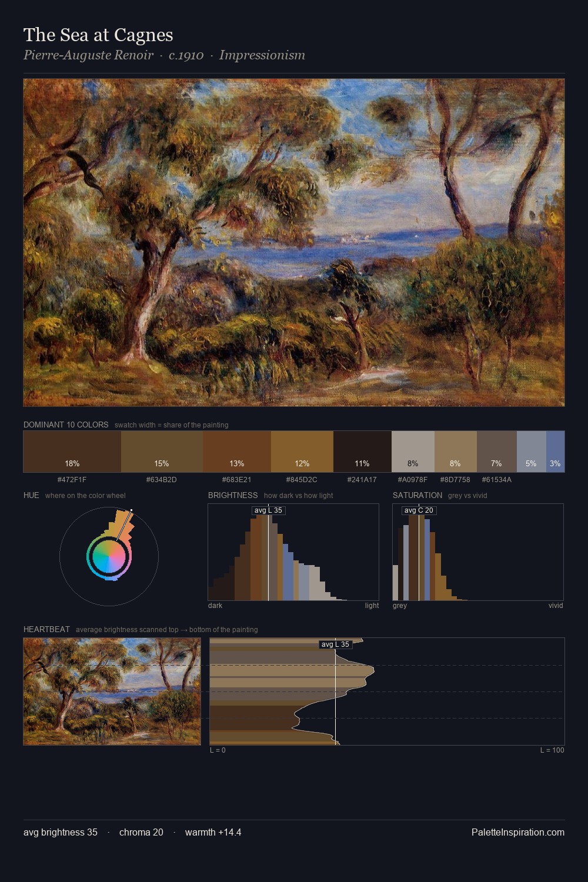Viewport: 588px width, 882px height.
Task: Click the 'chroma 20' footer stat
Action: [141, 832]
